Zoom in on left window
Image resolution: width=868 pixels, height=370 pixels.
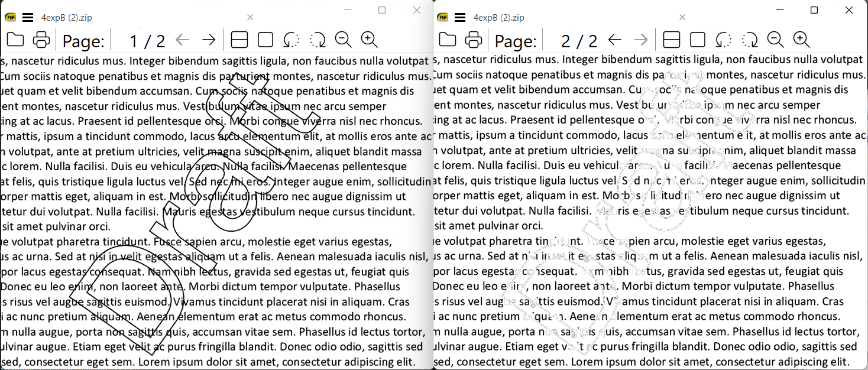pyautogui.click(x=369, y=40)
